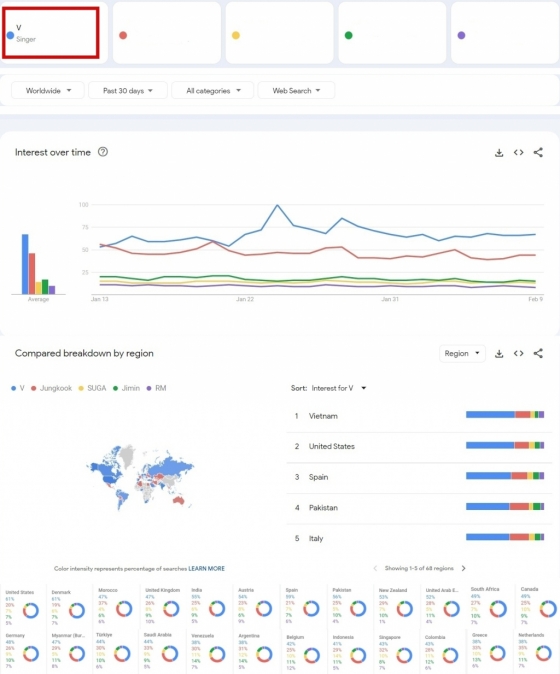Screen dimensions: 560x674
Task: Click the Morocco donut chart
Action: point(124,609)
